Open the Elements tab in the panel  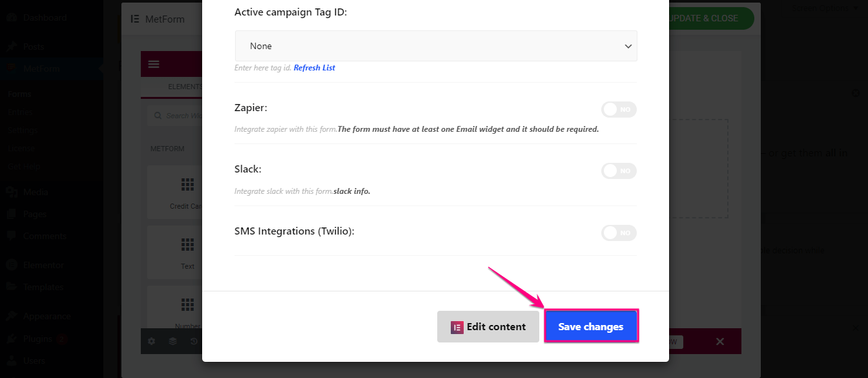[x=185, y=87]
